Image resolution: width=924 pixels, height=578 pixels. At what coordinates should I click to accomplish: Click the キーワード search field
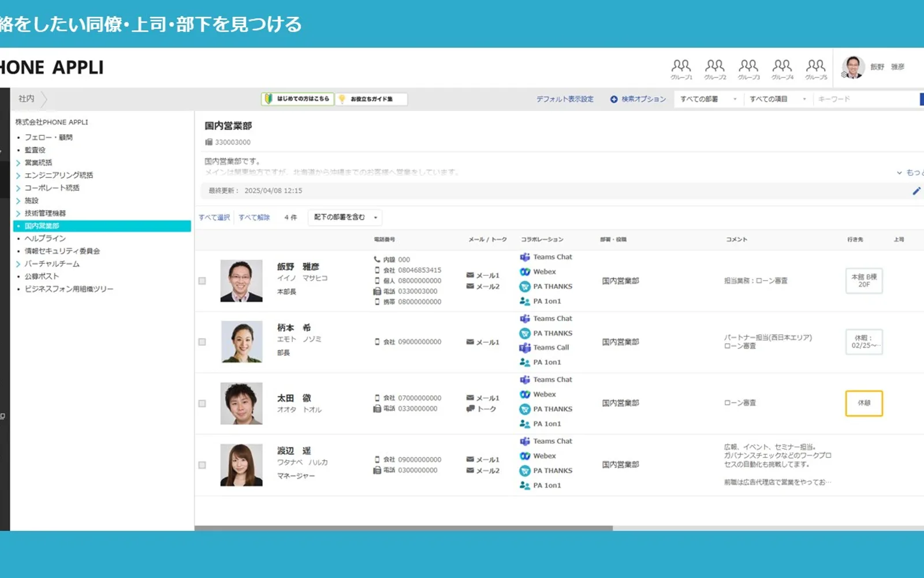[865, 99]
